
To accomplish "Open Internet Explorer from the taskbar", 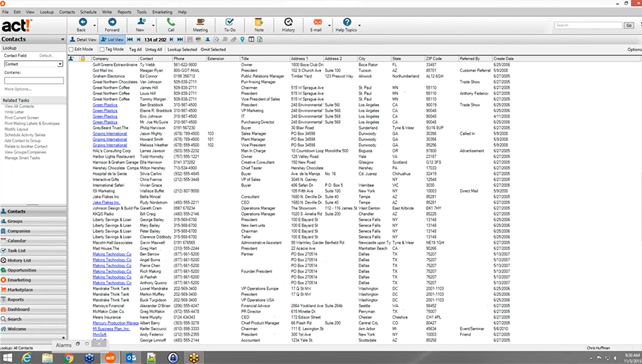I will (27, 358).
